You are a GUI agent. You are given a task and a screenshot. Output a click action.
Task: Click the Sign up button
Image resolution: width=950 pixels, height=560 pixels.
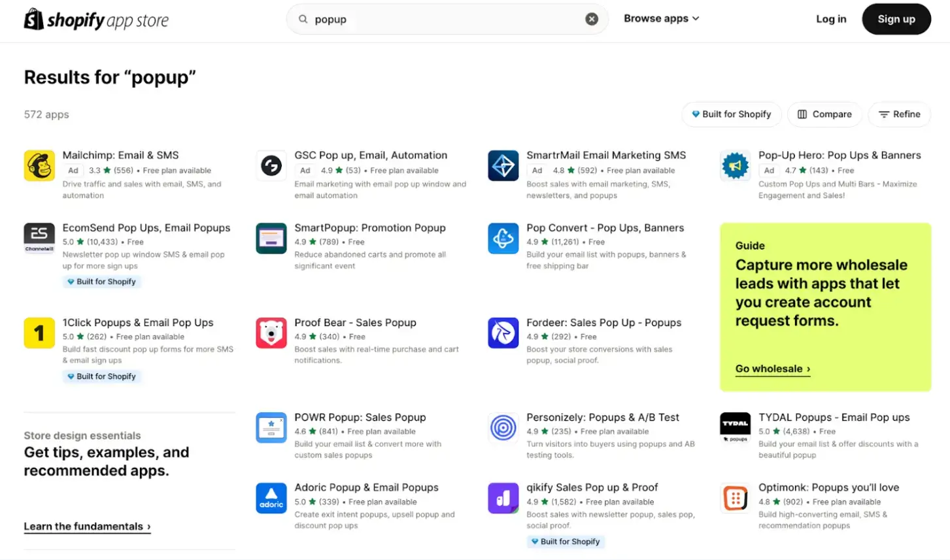click(x=896, y=19)
